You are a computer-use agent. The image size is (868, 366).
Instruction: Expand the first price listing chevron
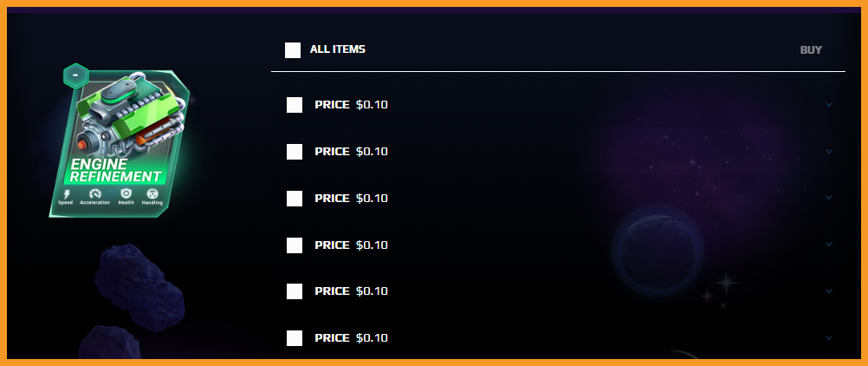[829, 104]
